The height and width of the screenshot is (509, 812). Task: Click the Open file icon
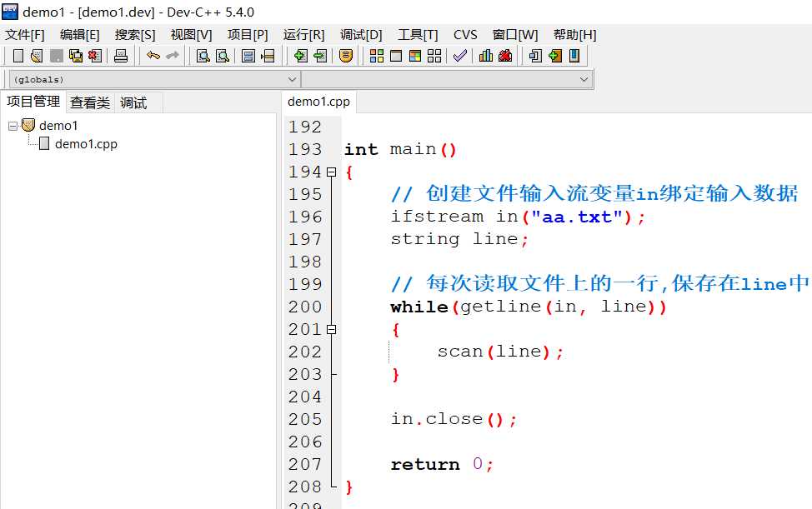coord(37,56)
